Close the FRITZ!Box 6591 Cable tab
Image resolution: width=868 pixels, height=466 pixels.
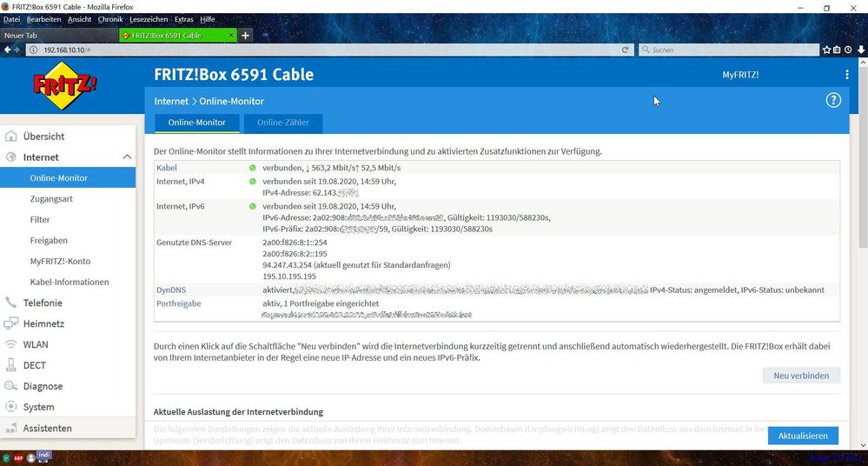231,36
